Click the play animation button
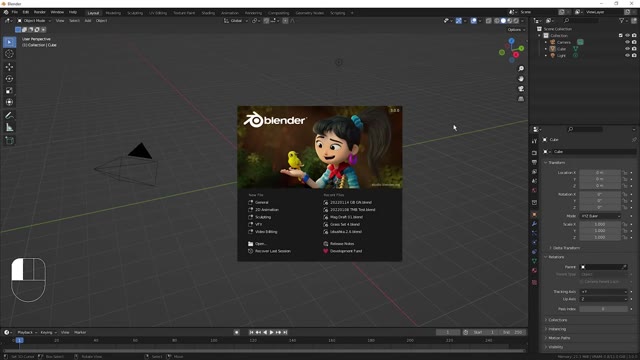640x360 pixels. (271, 332)
